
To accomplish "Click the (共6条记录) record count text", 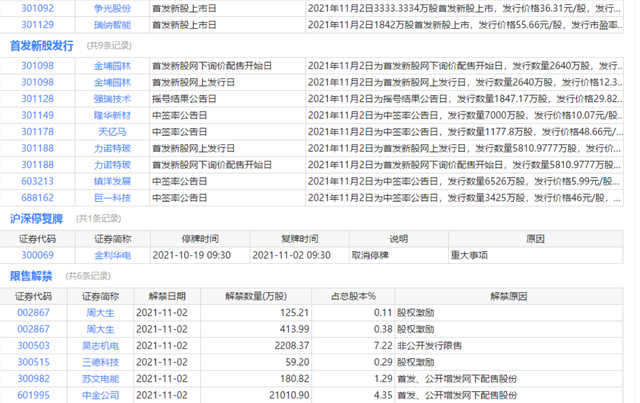I will tap(88, 276).
